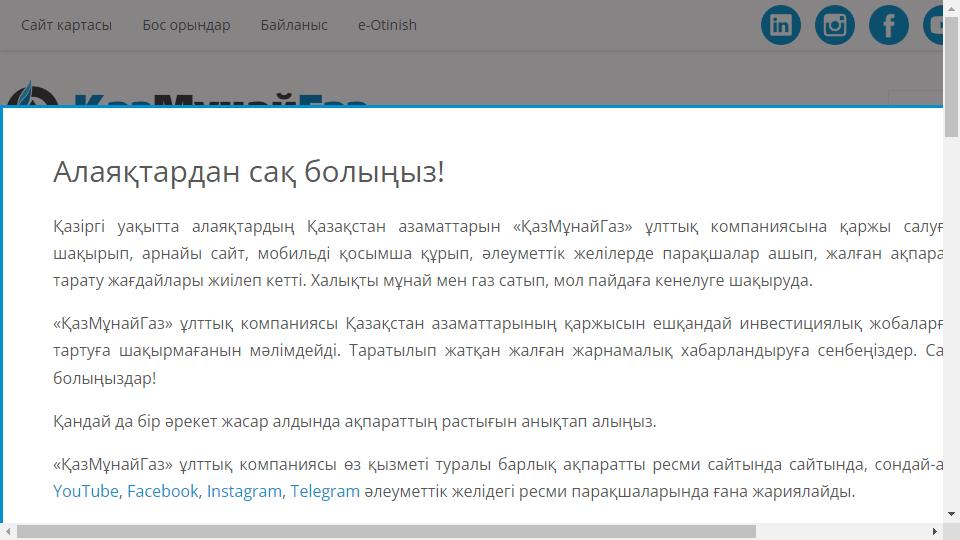
Task: Click the sentence «Қандай да бір әрекет жасар алдында...»
Action: [x=354, y=422]
